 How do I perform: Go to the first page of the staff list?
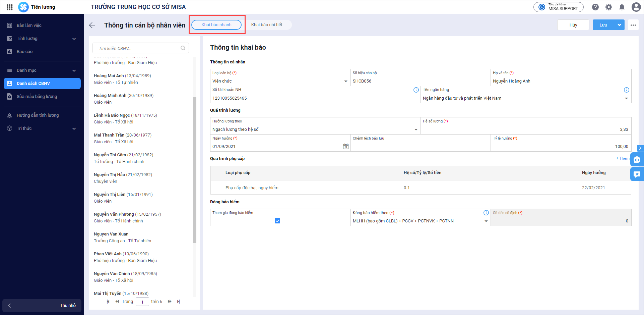tap(108, 302)
